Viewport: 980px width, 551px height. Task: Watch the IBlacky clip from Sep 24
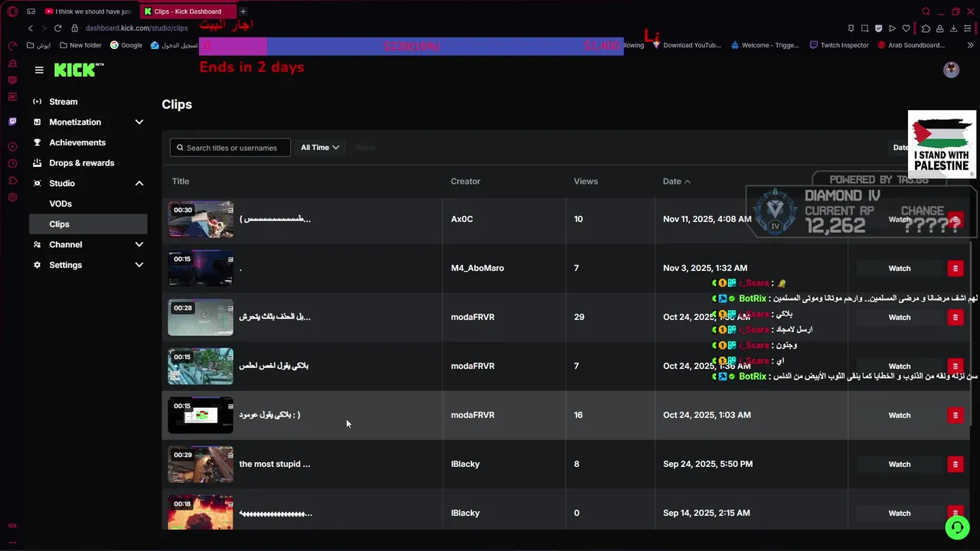[899, 464]
